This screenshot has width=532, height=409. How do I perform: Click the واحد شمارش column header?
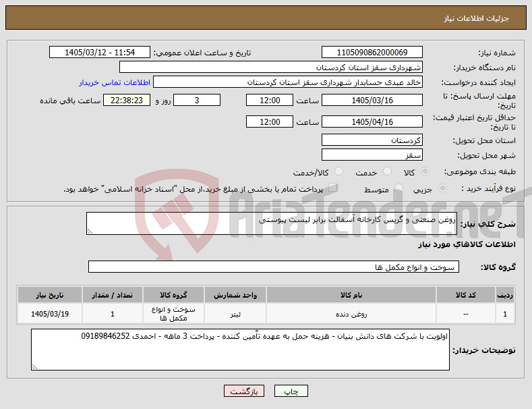click(x=235, y=295)
